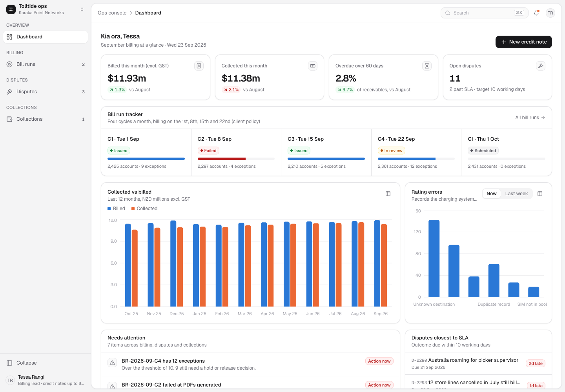Click the Disputes gavel icon in sidebar

[x=9, y=92]
